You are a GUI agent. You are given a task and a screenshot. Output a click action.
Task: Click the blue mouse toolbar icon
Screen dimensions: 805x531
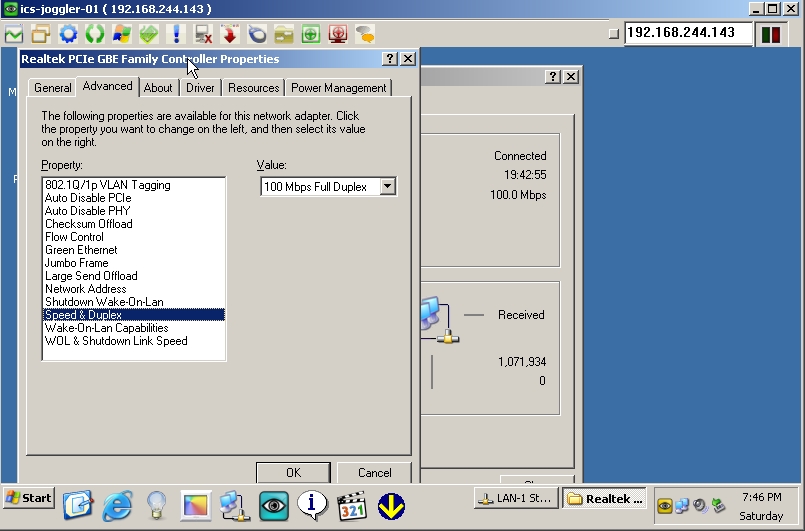click(257, 34)
